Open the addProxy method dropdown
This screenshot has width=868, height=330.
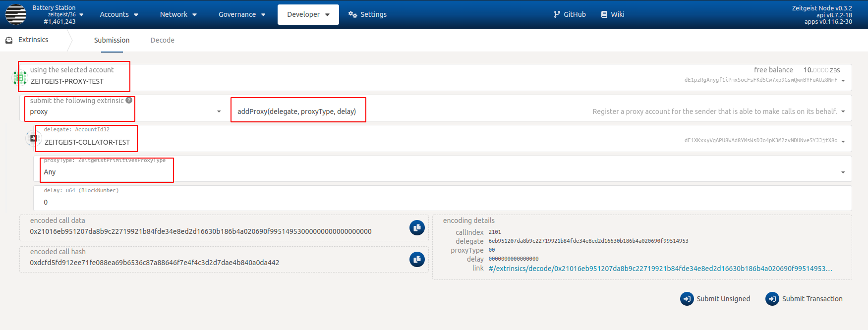pos(843,111)
